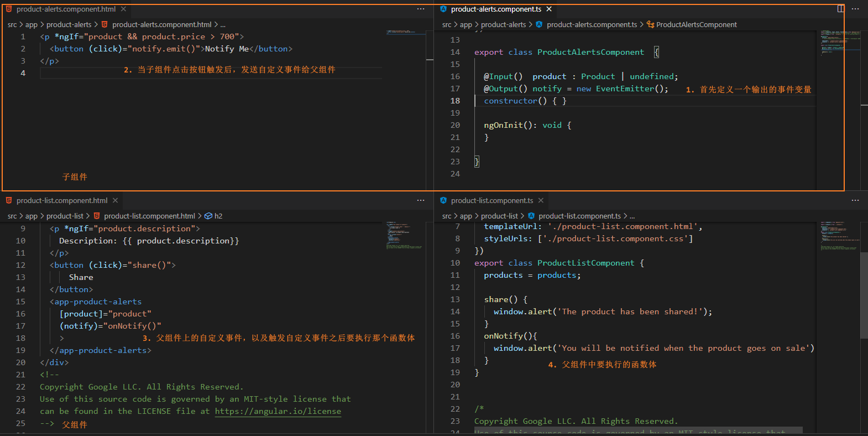Click line number 18 in product-alerts.component.ts
Viewport: 868px width, 436px height.
(455, 101)
